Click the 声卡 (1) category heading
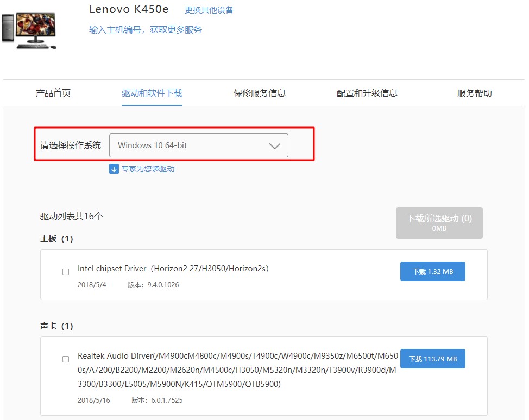The width and height of the screenshot is (529, 420). pos(56,326)
